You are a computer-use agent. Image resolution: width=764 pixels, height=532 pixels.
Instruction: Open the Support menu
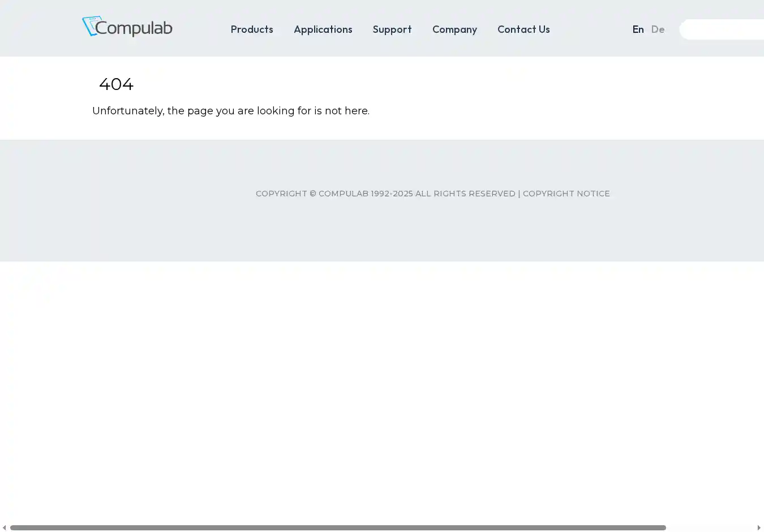point(392,29)
